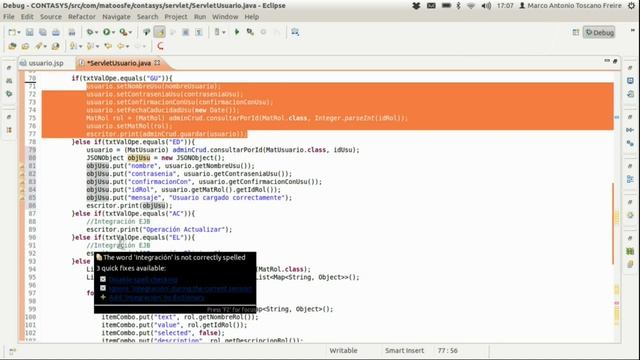Screen dimensions: 640x360
Task: Expand the previous annotation dropdown arrow
Action: point(97,47)
